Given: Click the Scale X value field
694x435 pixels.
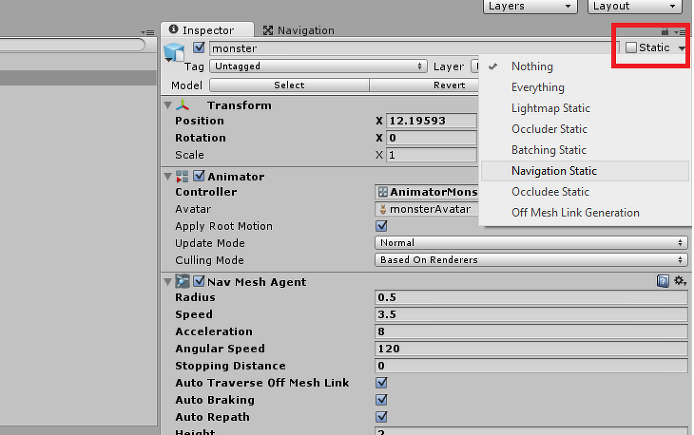Looking at the screenshot, I should click(x=431, y=155).
